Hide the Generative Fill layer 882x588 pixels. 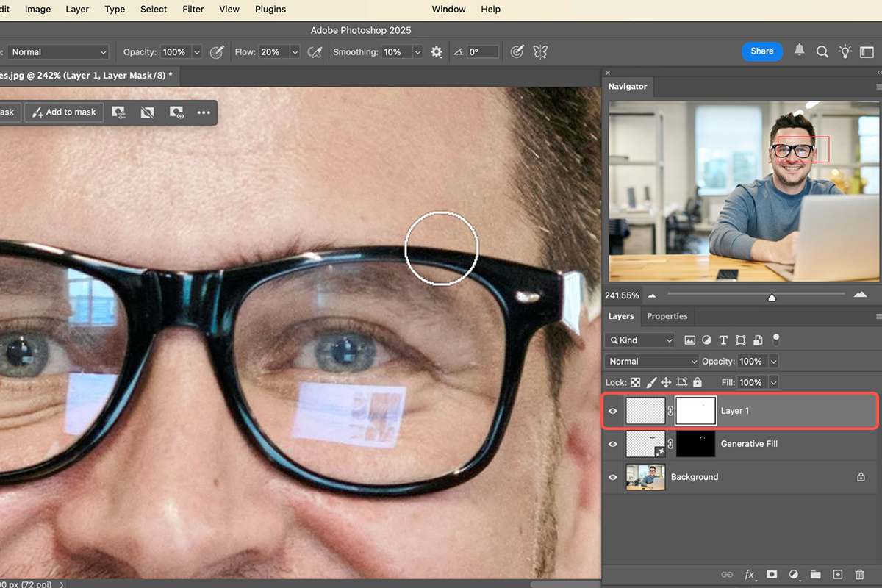pyautogui.click(x=613, y=444)
